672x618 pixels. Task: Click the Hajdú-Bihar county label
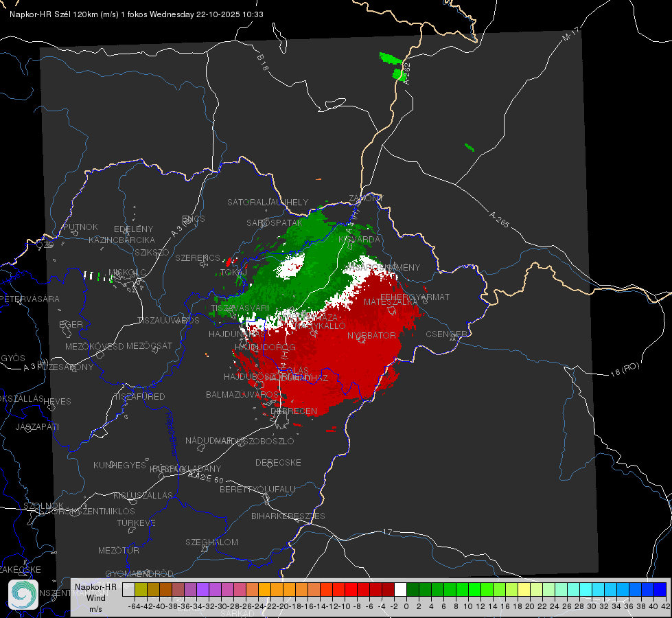pyautogui.click(x=171, y=433)
